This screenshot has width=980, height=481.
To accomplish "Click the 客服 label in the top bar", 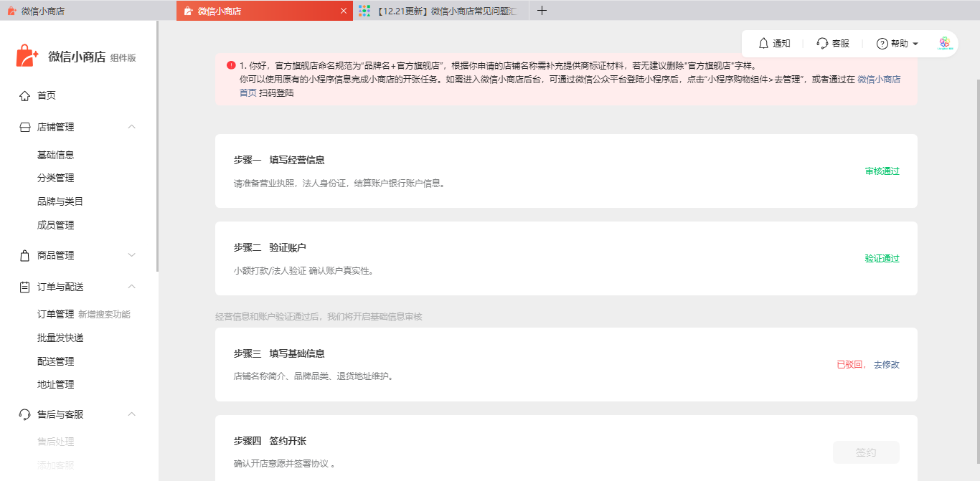I will [x=841, y=44].
